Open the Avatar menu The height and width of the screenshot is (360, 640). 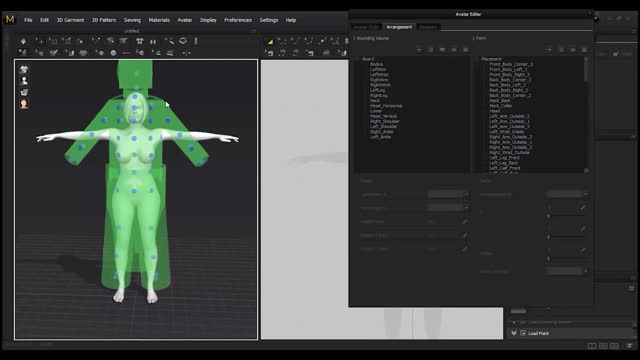(184, 20)
